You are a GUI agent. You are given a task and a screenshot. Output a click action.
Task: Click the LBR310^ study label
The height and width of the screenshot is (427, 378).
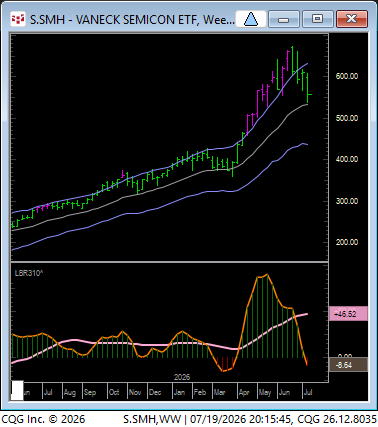point(29,273)
